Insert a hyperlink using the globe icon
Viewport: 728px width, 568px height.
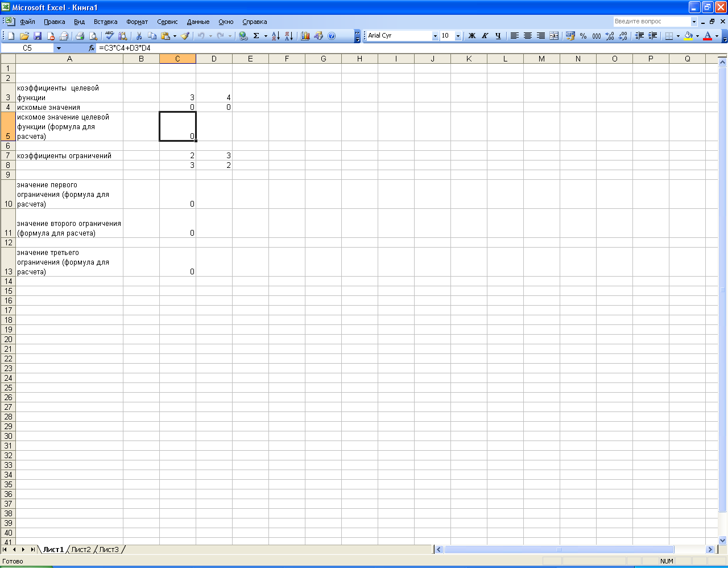(243, 36)
